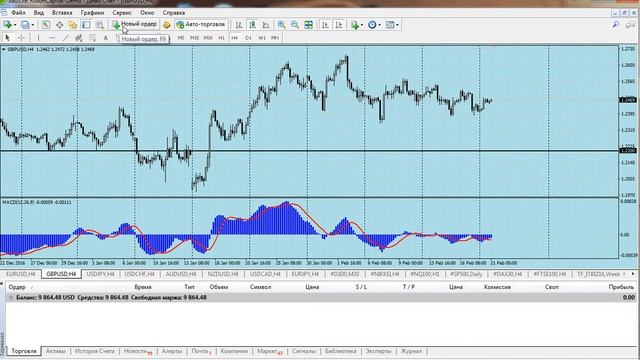Expand templates dropdown arrow
Image resolution: width=640 pixels, height=360 pixels.
coord(397,25)
